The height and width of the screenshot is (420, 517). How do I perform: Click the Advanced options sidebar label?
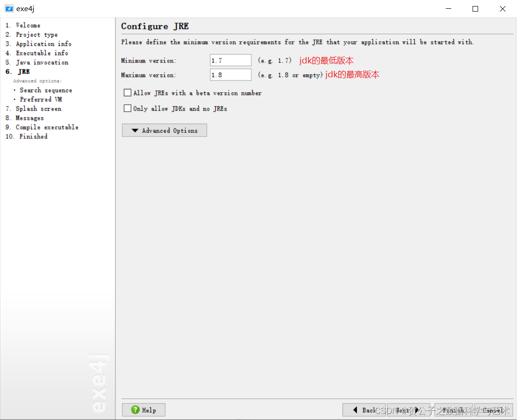tap(37, 81)
